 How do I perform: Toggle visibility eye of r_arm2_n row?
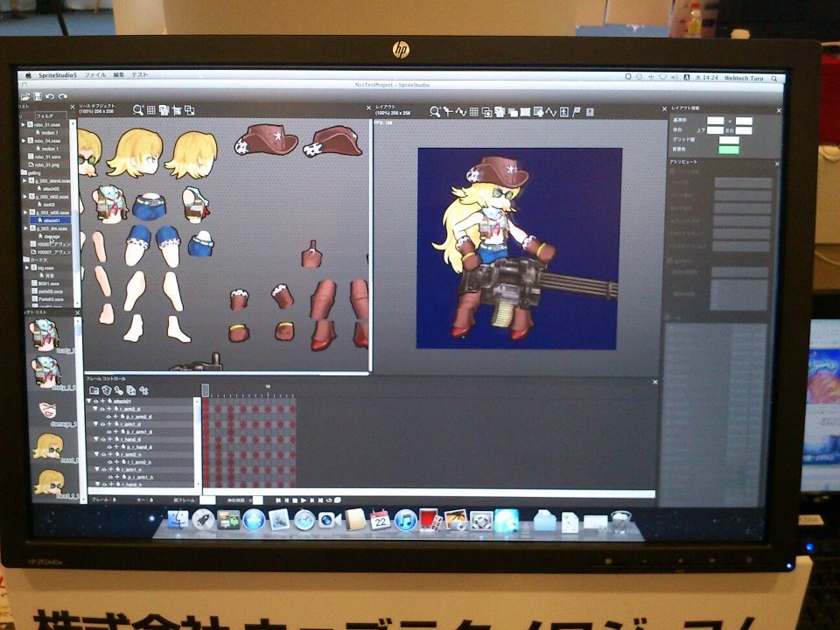[102, 454]
